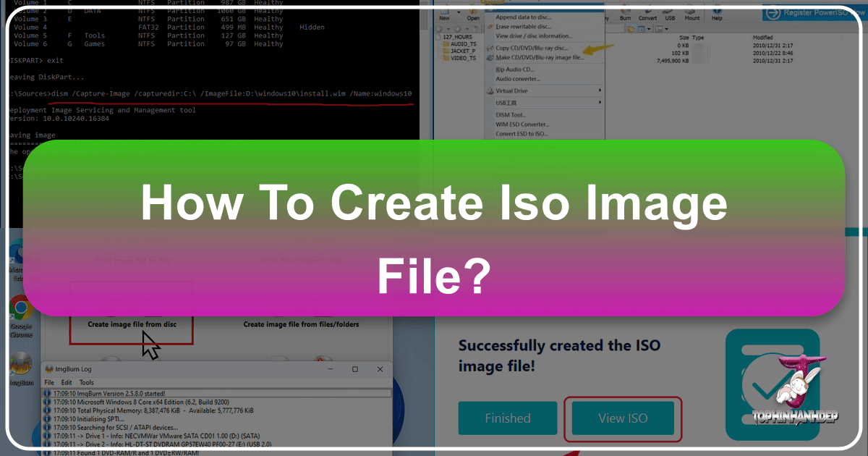The width and height of the screenshot is (868, 456).
Task: Select 'Make CD/DVD/Blu-ray image file'
Action: 540,57
